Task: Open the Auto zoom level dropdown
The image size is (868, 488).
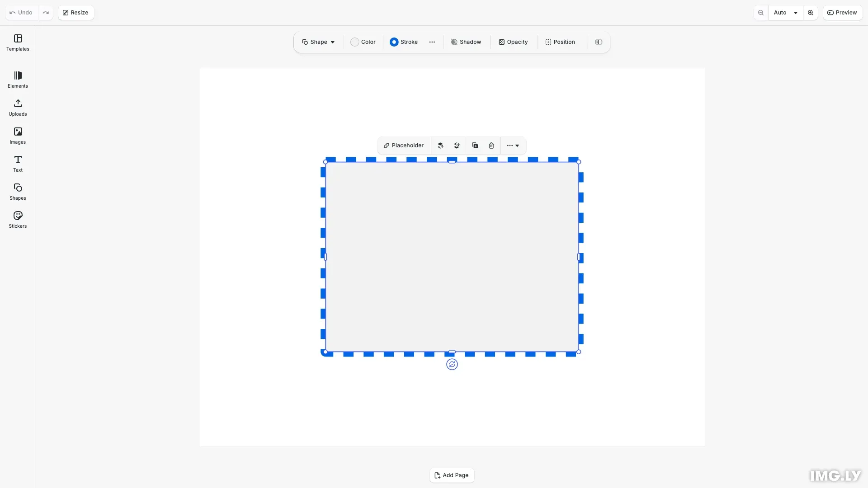Action: pos(785,12)
